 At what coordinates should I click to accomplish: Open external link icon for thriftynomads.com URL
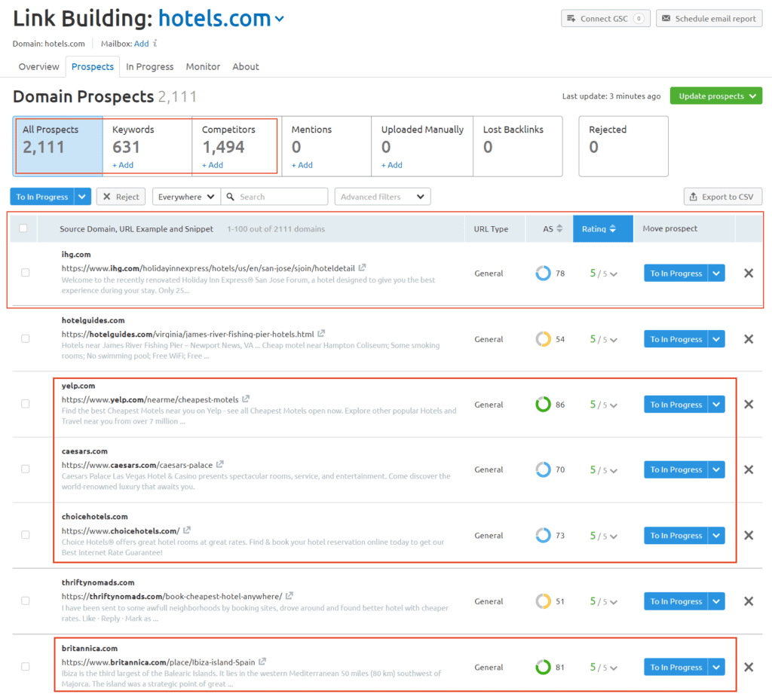point(289,596)
